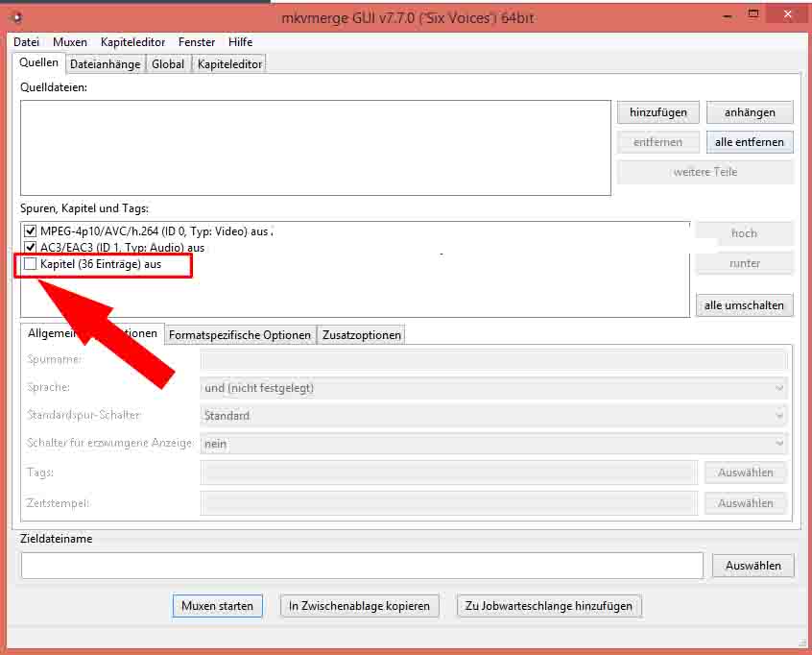Switch to the Global tab
The width and height of the screenshot is (812, 655).
[168, 64]
